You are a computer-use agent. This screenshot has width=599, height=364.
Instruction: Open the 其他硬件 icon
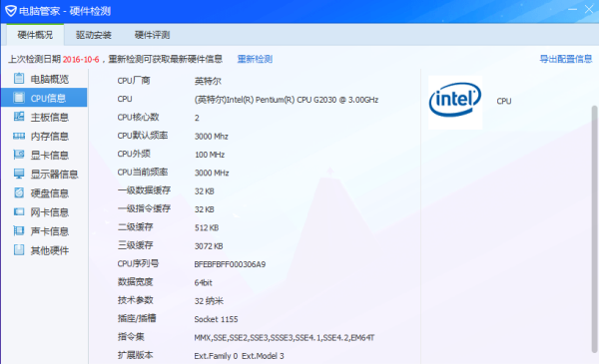click(x=19, y=250)
